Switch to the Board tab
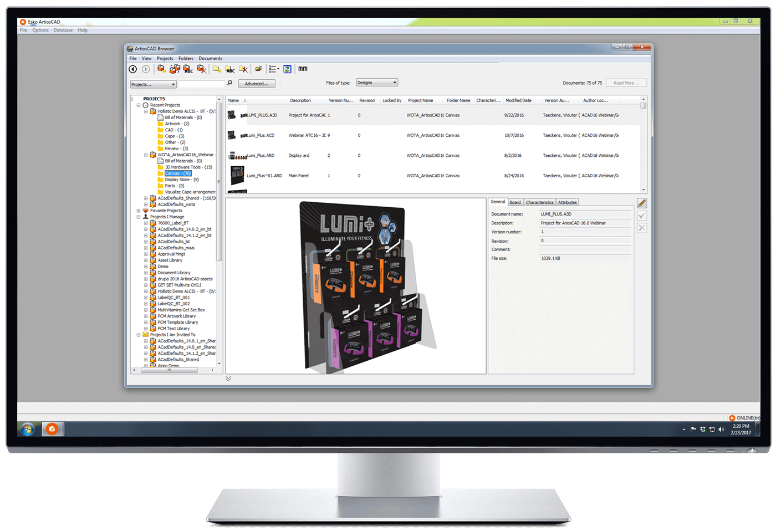Viewport: 776px width, 532px height. (515, 202)
